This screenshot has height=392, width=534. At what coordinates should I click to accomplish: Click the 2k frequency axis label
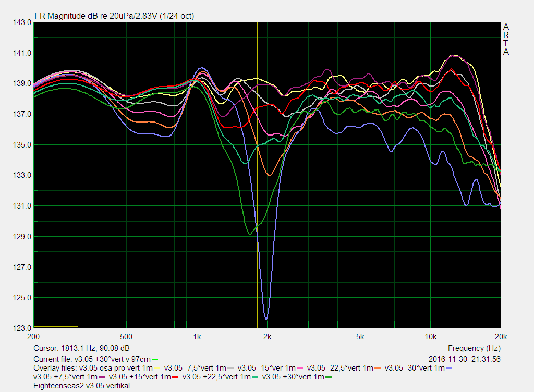coord(267,337)
